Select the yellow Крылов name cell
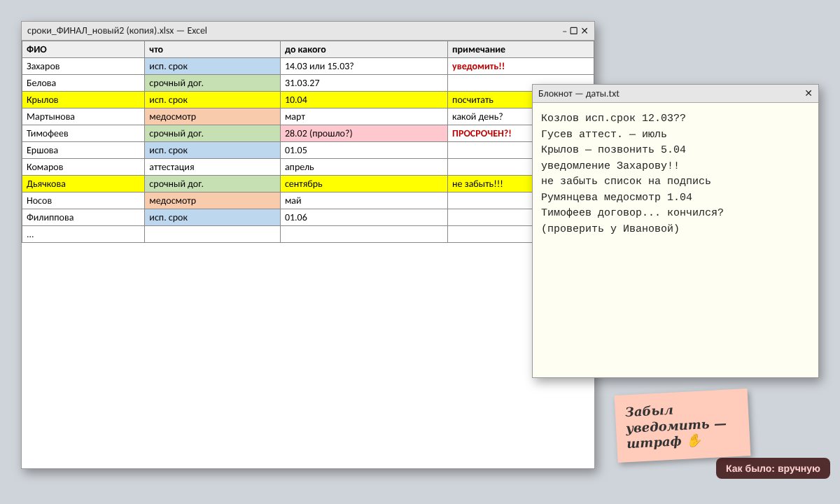840x504 pixels. 83,100
